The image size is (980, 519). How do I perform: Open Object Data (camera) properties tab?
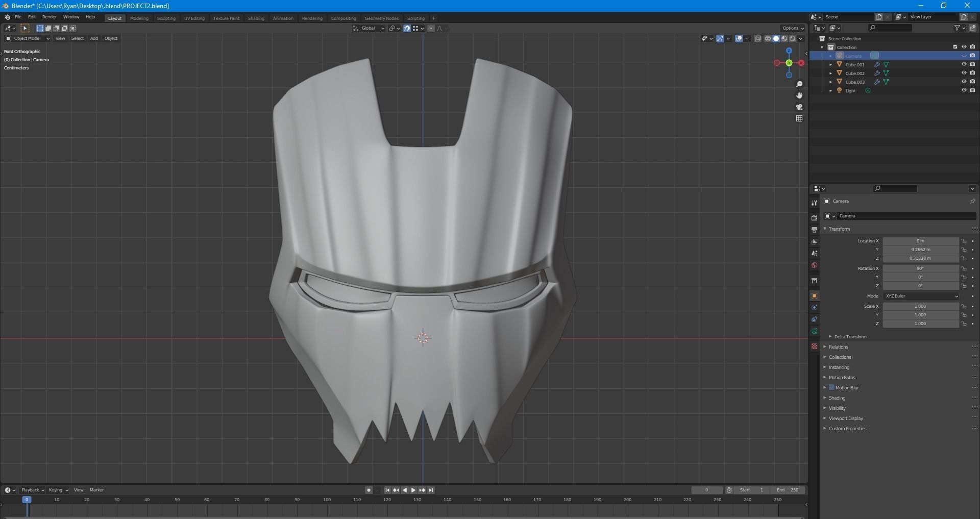point(814,331)
